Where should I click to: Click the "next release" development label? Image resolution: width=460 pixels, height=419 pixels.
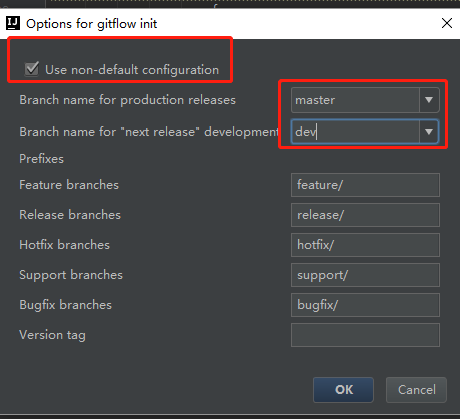pyautogui.click(x=149, y=132)
